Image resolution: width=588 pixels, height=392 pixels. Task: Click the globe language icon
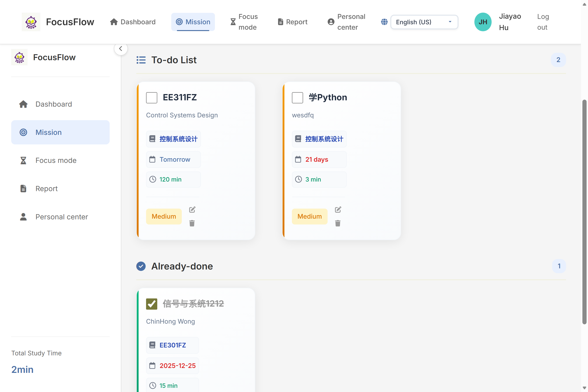click(384, 22)
